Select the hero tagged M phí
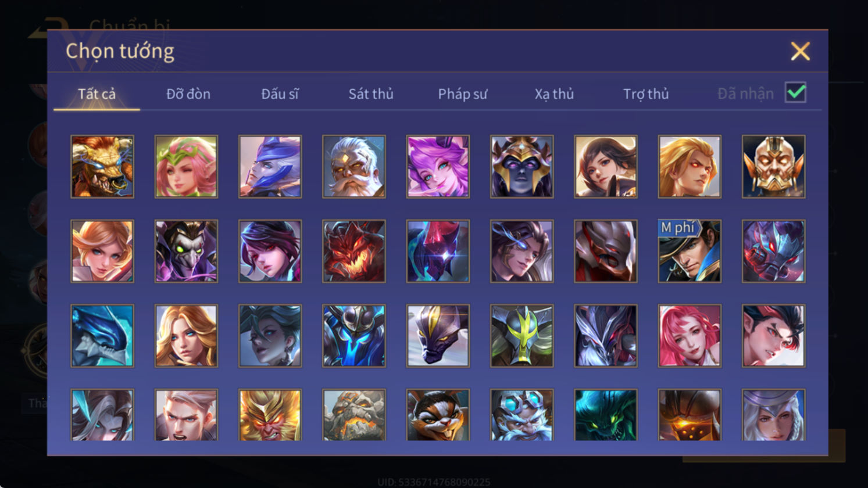This screenshot has width=868, height=488. [690, 251]
